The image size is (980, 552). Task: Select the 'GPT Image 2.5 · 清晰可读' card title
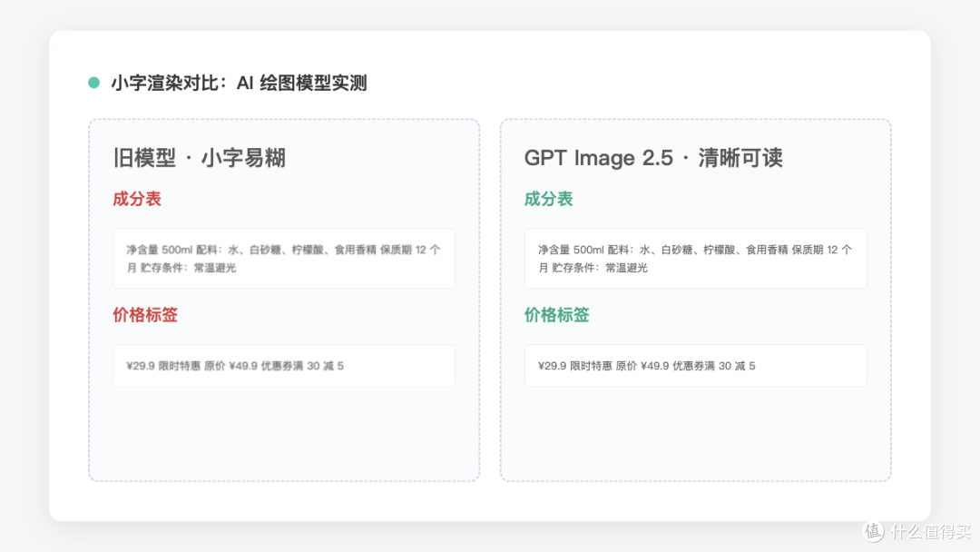tap(653, 158)
